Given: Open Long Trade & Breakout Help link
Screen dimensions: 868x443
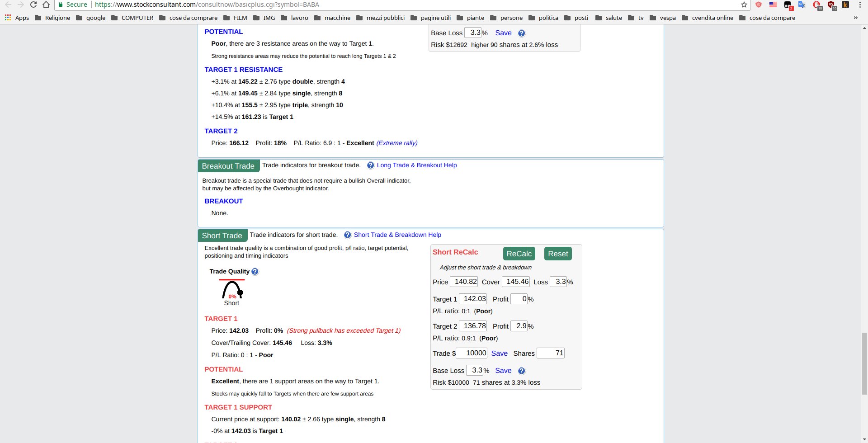Looking at the screenshot, I should (x=417, y=165).
